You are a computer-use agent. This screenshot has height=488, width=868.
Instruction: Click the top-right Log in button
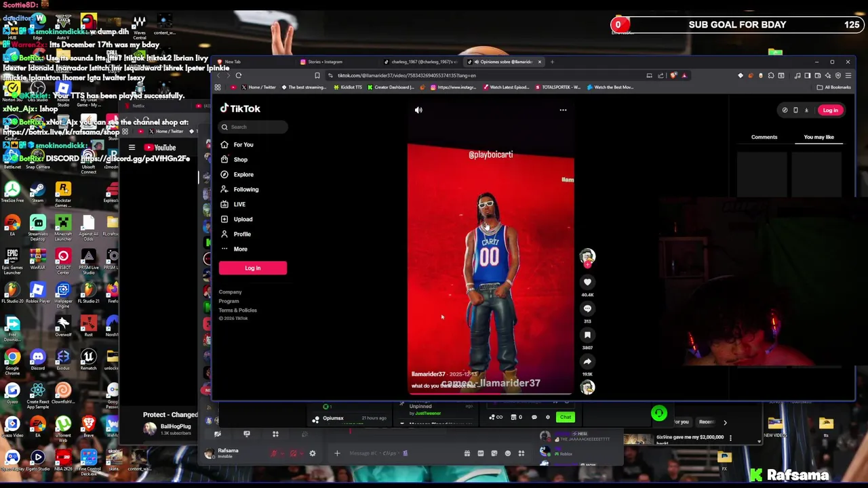click(x=830, y=110)
